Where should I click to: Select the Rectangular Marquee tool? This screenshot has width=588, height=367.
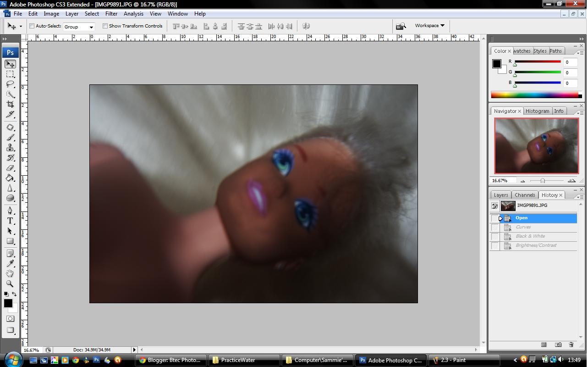(10, 74)
